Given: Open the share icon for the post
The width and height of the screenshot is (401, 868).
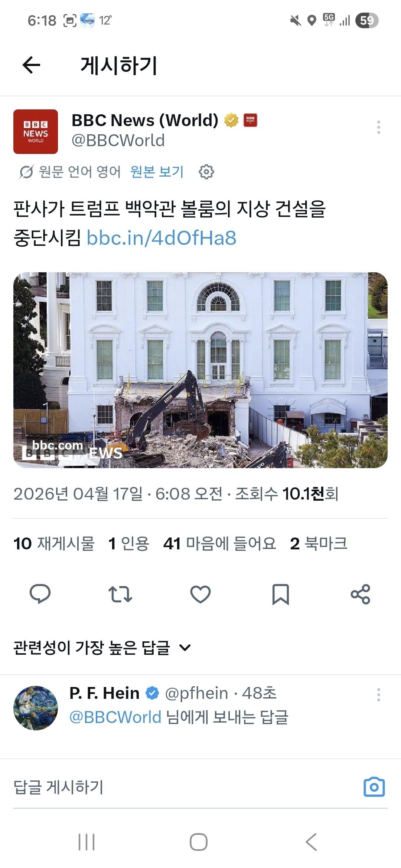Looking at the screenshot, I should (361, 594).
